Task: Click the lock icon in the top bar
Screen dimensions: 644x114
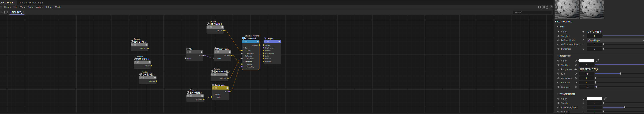Action: coord(547,7)
